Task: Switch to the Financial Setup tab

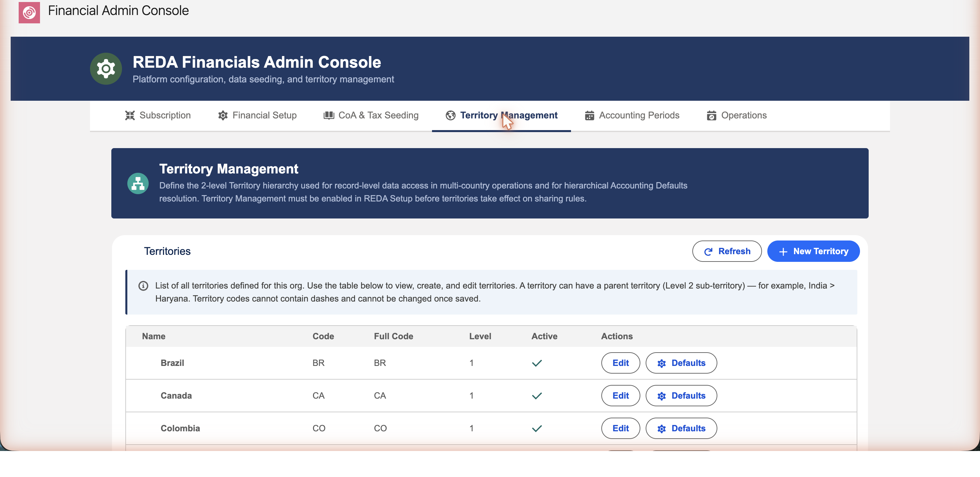Action: point(257,116)
